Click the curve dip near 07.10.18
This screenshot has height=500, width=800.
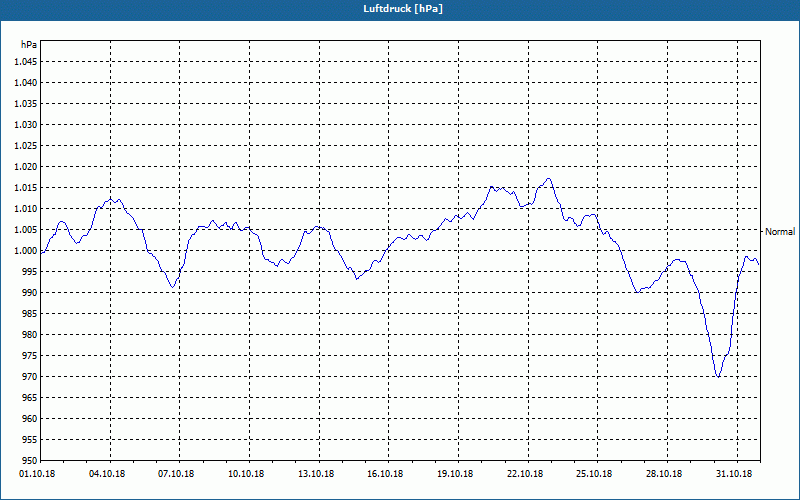pos(172,287)
